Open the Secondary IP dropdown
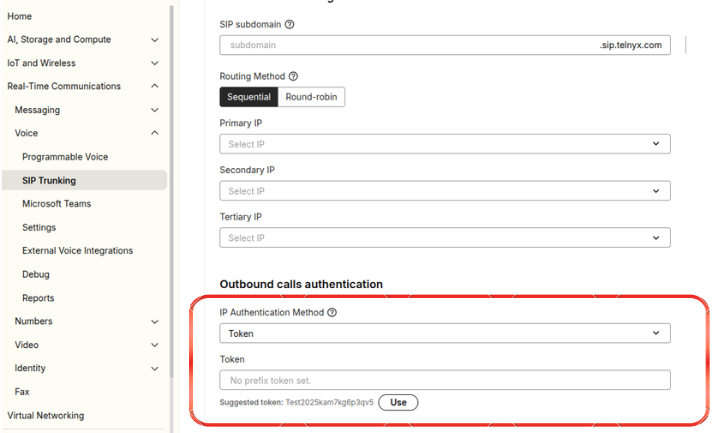Image resolution: width=715 pixels, height=433 pixels. (x=445, y=191)
